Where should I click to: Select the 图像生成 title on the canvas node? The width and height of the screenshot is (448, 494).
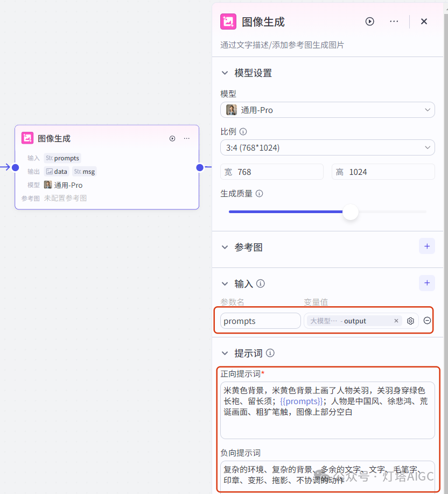click(x=54, y=138)
